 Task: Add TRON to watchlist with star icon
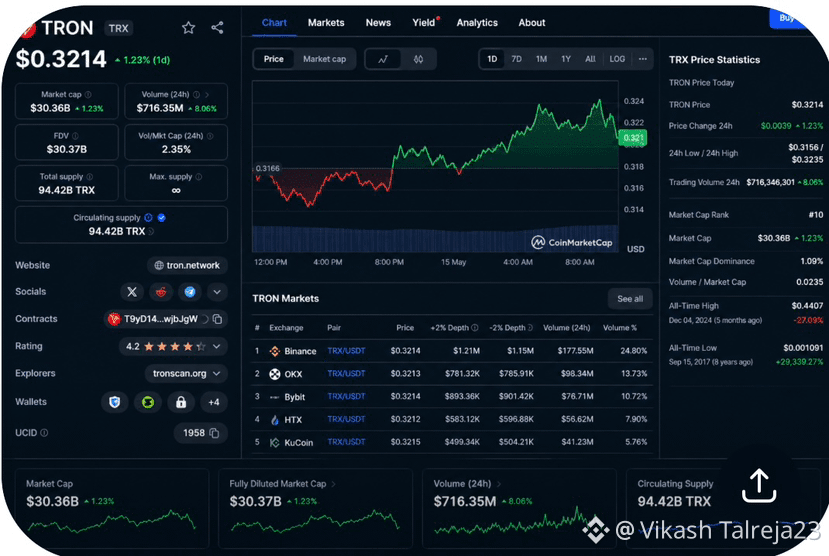pyautogui.click(x=188, y=27)
